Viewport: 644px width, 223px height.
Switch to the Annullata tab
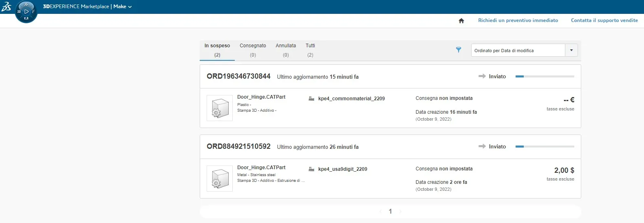[x=286, y=50]
